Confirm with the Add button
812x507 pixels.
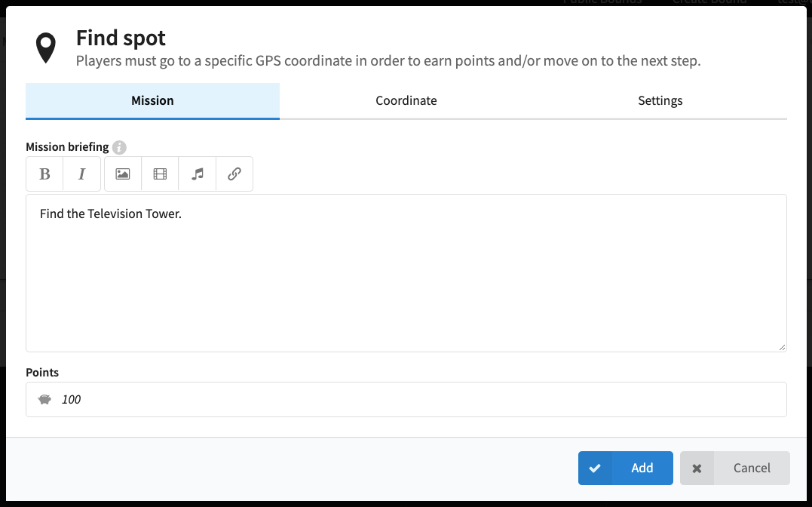tap(626, 468)
